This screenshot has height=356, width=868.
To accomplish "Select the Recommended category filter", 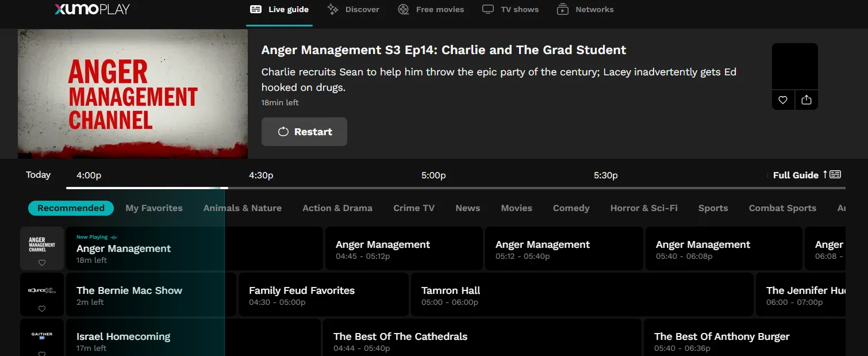I will [x=71, y=208].
